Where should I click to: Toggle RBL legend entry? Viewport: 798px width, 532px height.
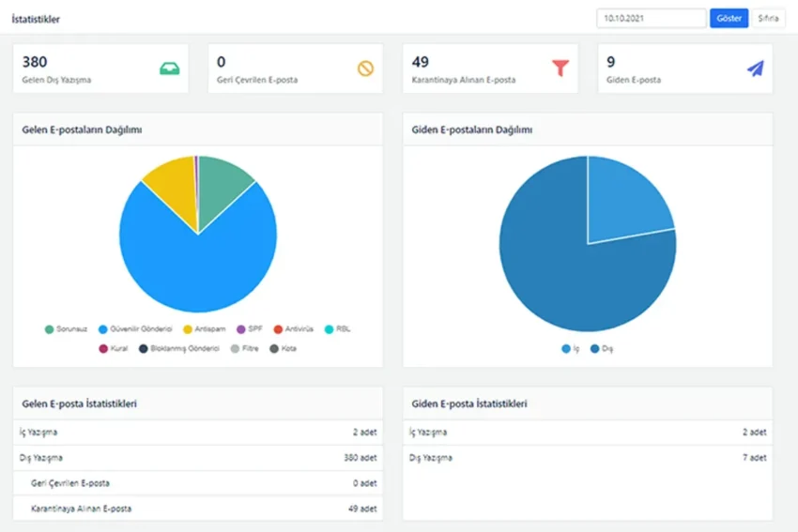337,329
